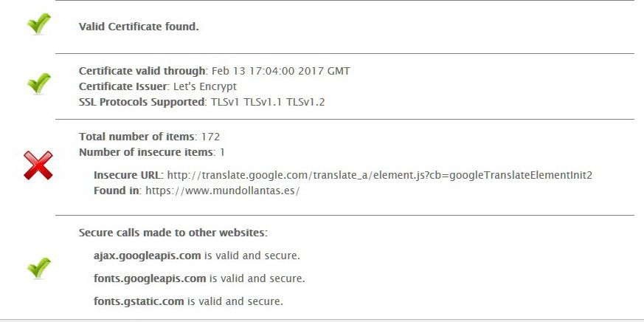Select the fonts.googleapis.com entry
The image size is (644, 322).
(150, 278)
